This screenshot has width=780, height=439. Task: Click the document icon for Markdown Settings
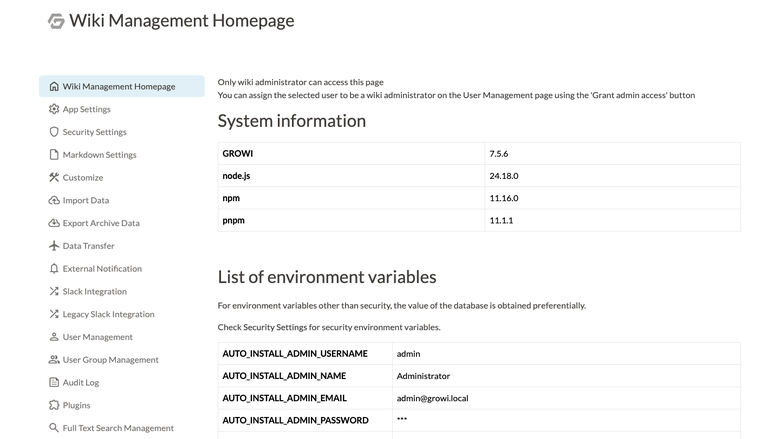pos(54,155)
